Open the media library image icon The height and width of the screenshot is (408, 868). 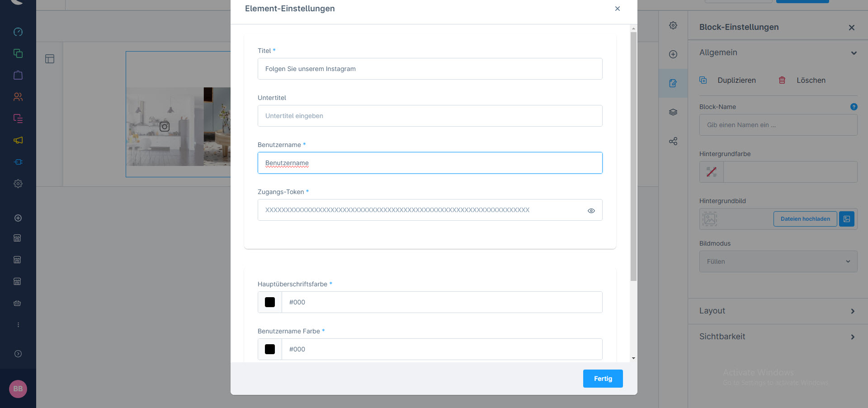[847, 219]
